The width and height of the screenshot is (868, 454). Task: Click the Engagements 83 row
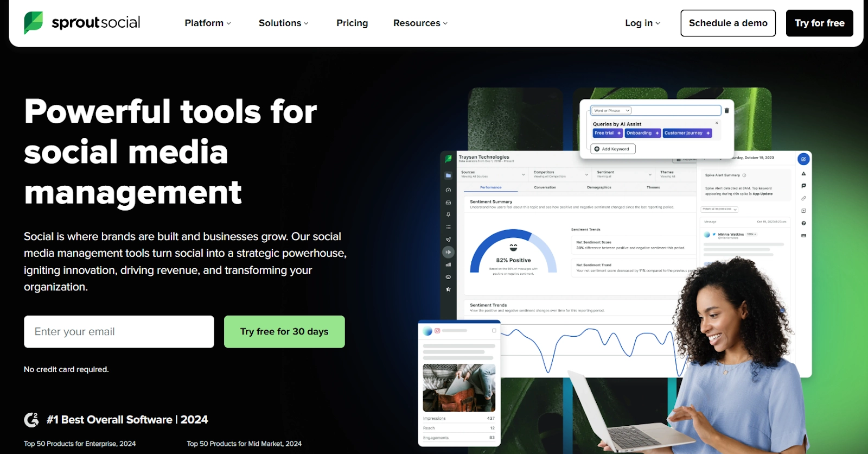click(x=459, y=438)
